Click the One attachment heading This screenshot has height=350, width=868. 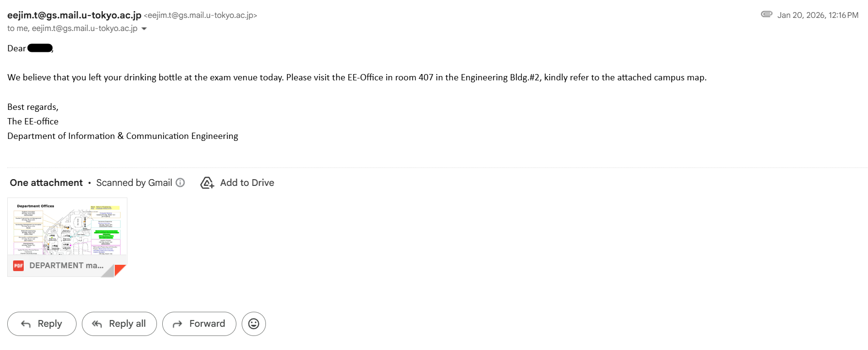coord(46,183)
